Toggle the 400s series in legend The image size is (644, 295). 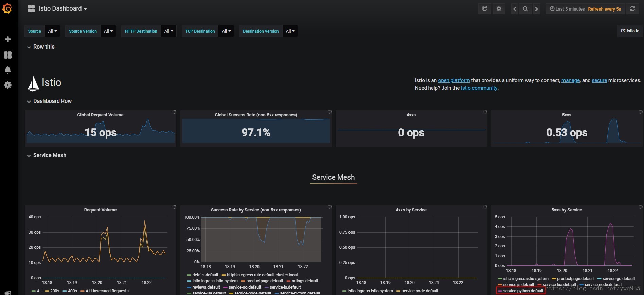point(72,291)
